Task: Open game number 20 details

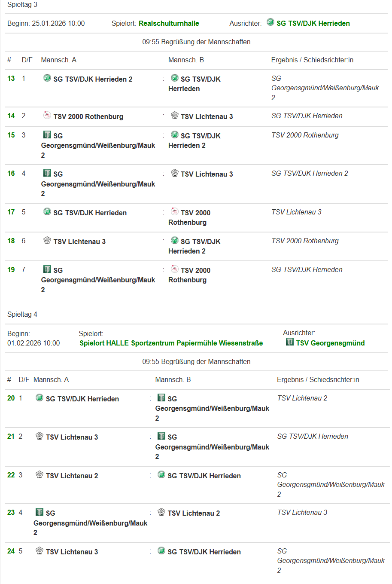Action: [11, 398]
